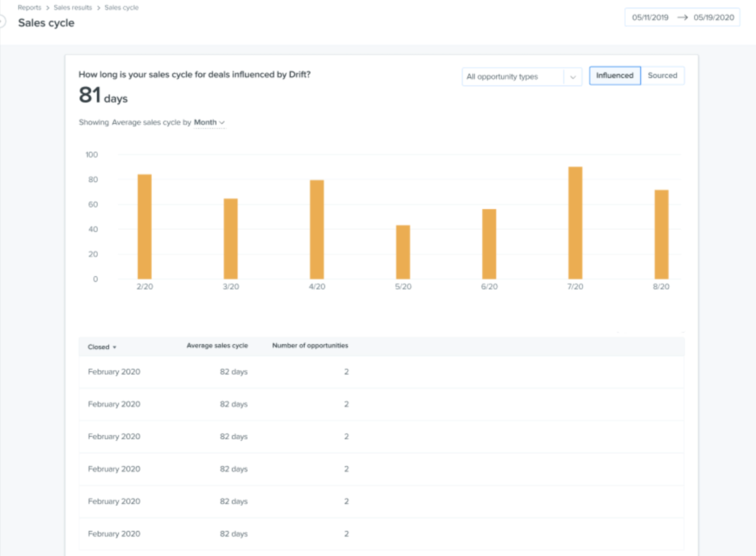756x556 pixels.
Task: Select the 4/20 chart bar
Action: click(317, 229)
